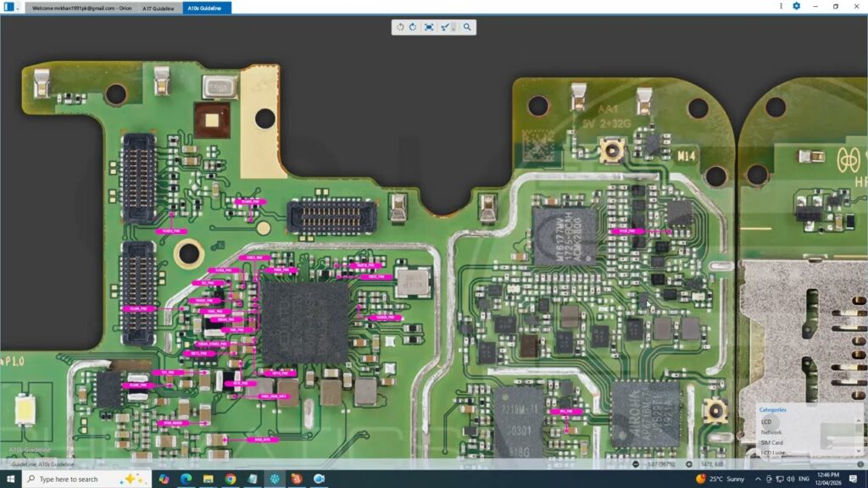Screen dimensions: 868x488
Task: Click the Windows search box
Action: (x=76, y=479)
